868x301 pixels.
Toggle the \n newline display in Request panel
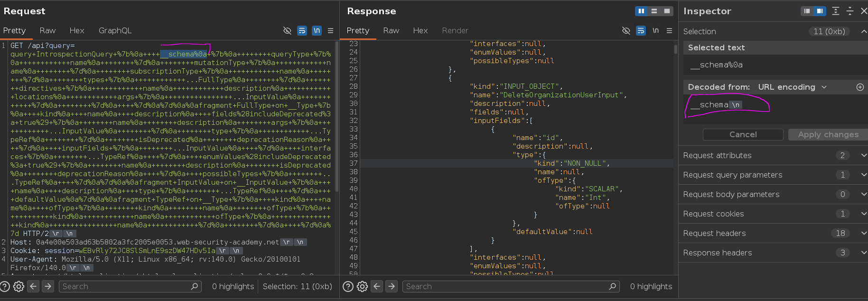coord(317,30)
